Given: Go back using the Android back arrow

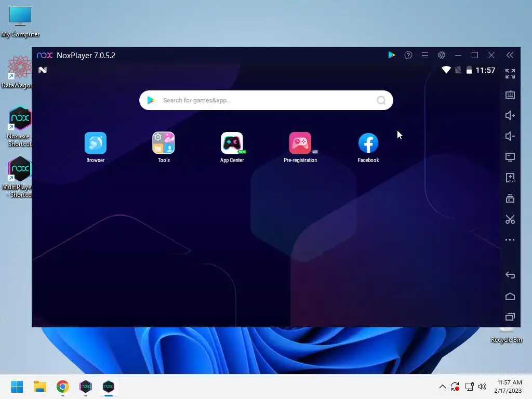Looking at the screenshot, I should [x=510, y=275].
